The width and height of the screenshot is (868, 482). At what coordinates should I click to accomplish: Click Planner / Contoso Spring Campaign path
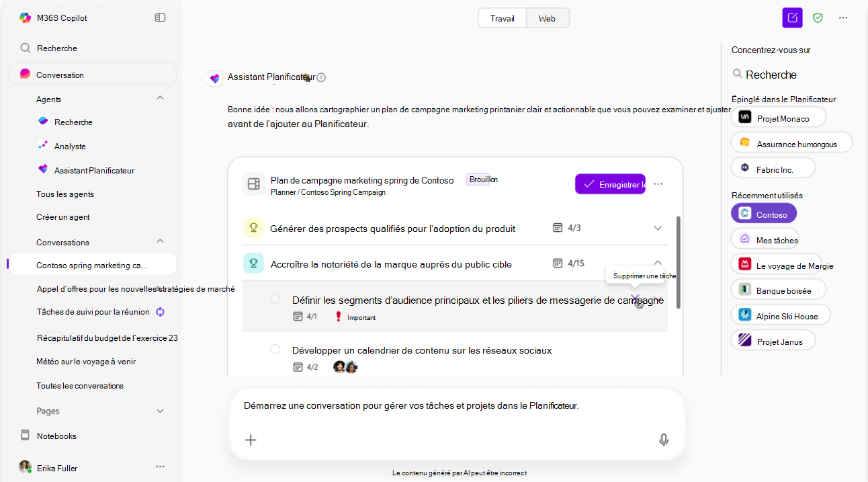328,192
